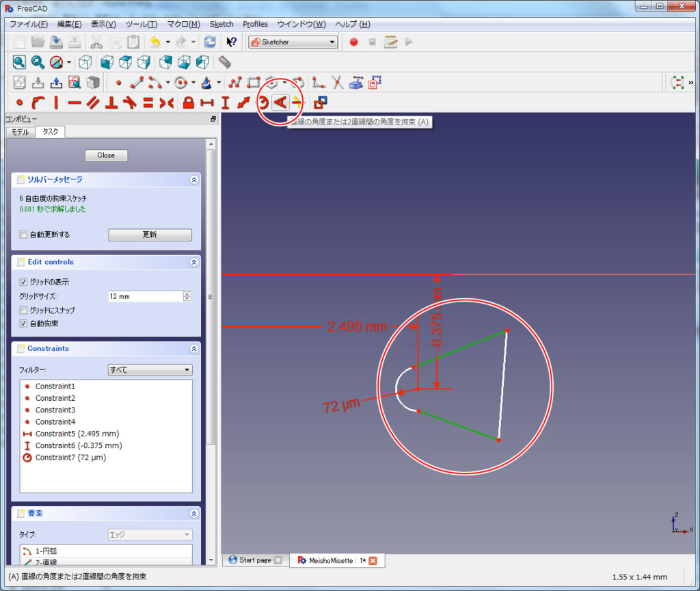The width and height of the screenshot is (700, 591).
Task: Toggle construction mode icon
Action: click(375, 83)
